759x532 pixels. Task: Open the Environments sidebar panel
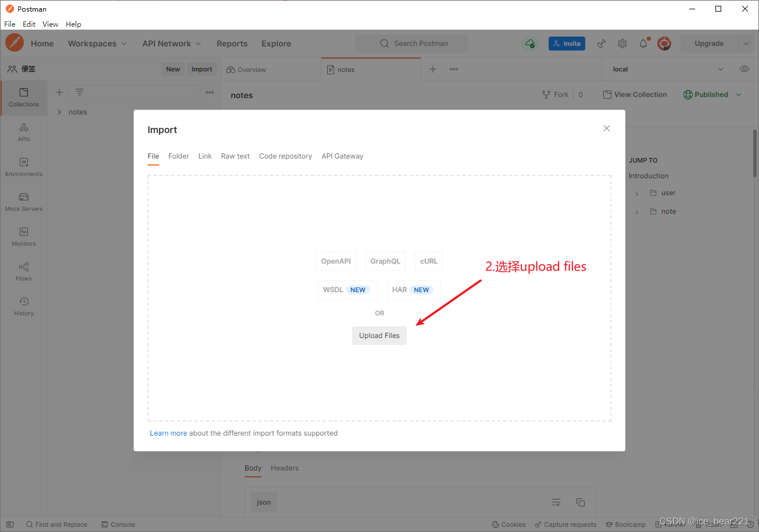point(24,167)
